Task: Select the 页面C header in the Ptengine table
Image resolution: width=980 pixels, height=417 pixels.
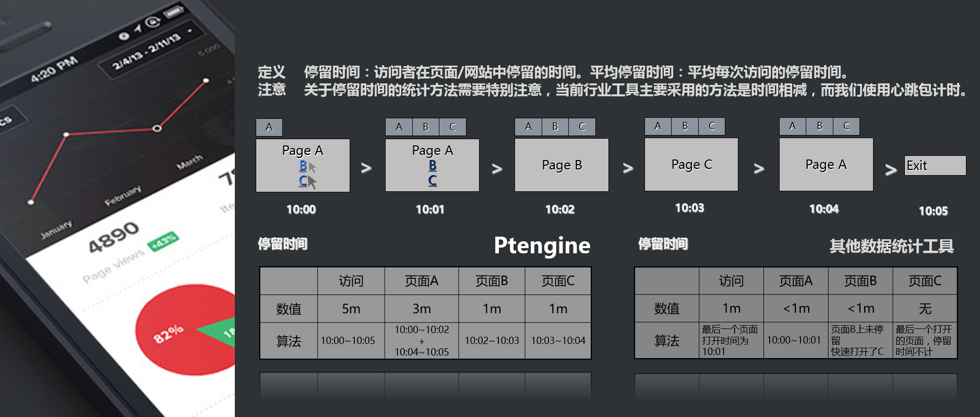Action: tap(558, 281)
